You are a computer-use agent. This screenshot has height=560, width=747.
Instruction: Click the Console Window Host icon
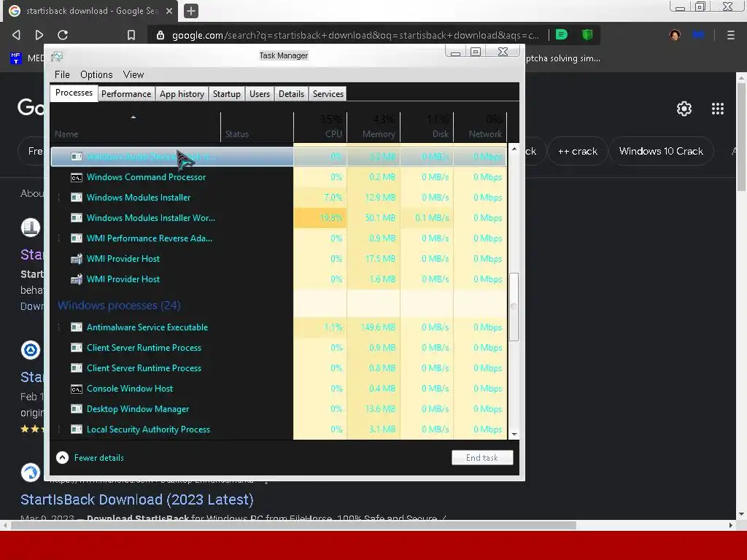point(76,389)
